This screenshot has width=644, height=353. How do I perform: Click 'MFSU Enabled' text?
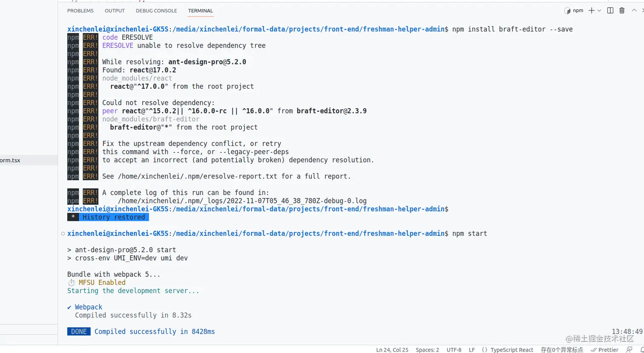pyautogui.click(x=102, y=282)
